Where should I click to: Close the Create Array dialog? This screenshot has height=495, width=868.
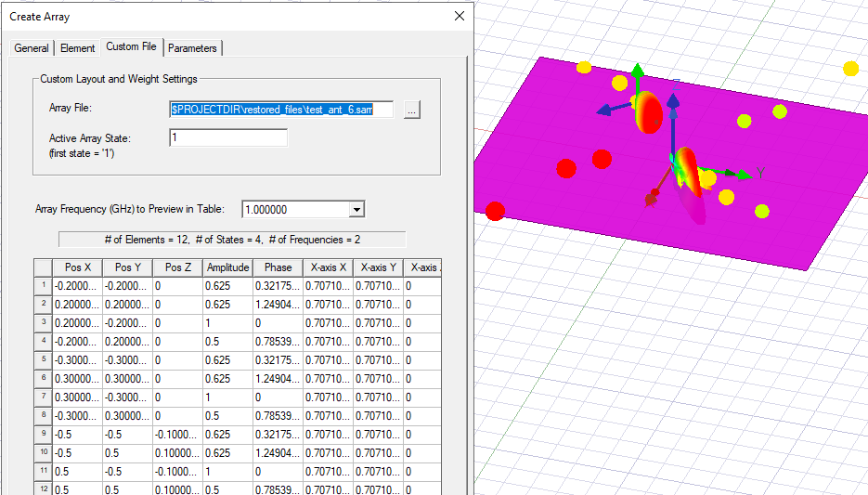[459, 16]
